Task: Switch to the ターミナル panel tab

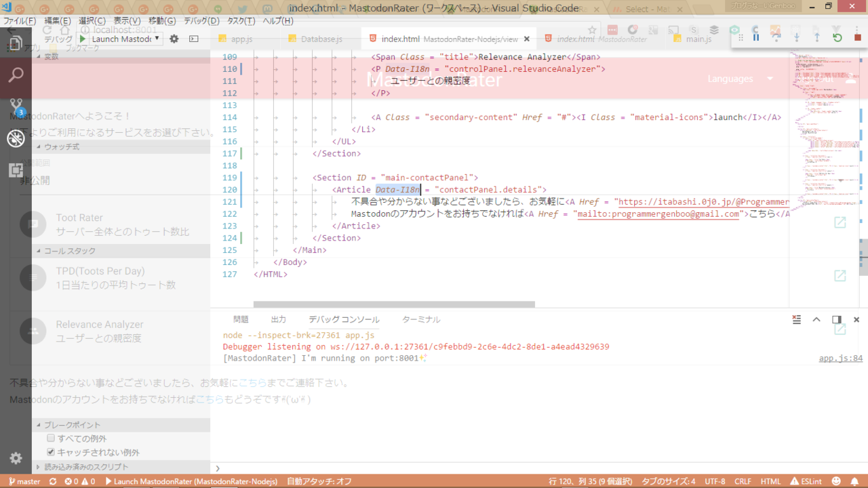Action: click(420, 319)
